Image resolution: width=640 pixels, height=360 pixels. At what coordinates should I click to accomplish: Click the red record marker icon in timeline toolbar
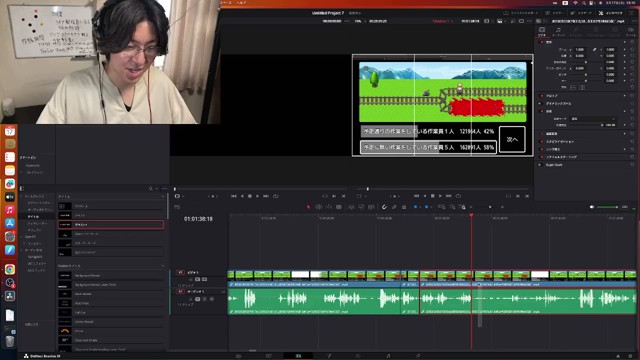(308, 207)
